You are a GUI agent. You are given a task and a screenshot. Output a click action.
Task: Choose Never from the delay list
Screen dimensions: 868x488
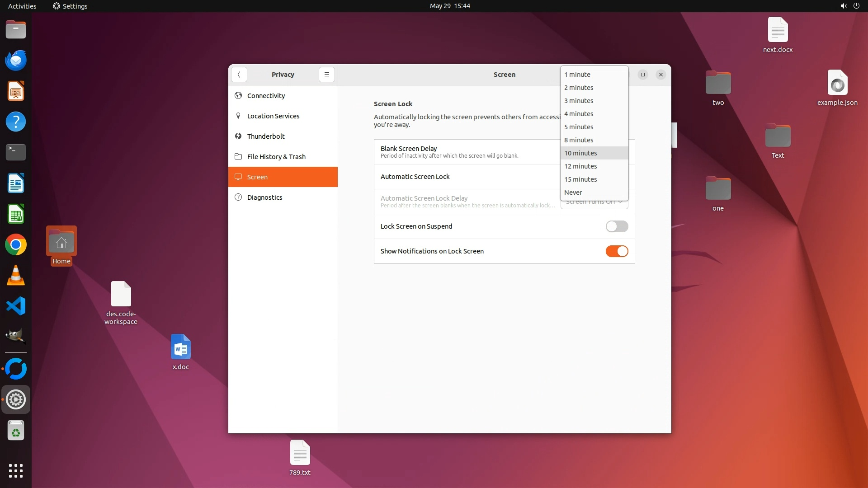point(573,192)
